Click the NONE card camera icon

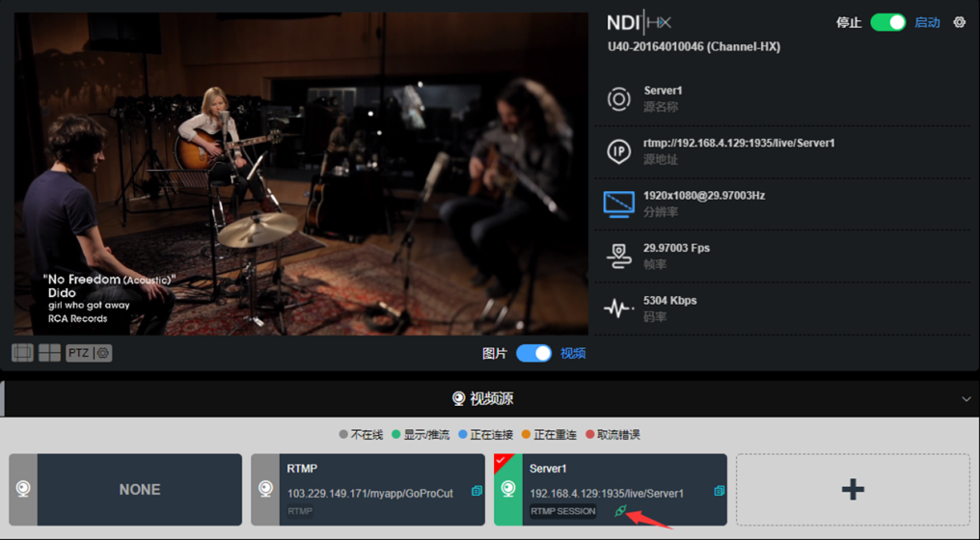pyautogui.click(x=23, y=489)
